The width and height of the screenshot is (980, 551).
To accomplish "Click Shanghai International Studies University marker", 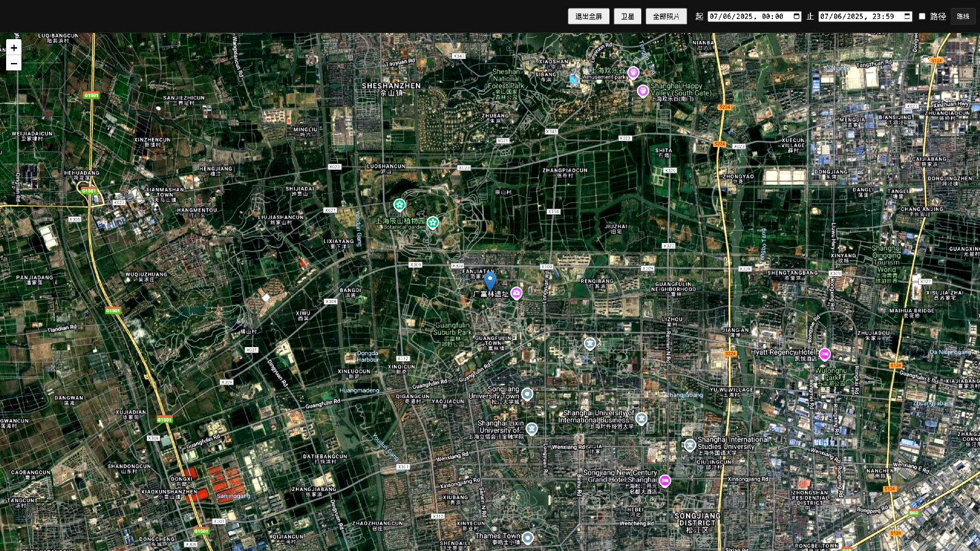I will [690, 444].
